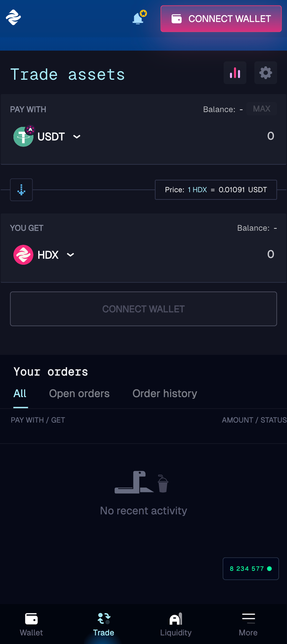
Task: Open the More menu
Action: click(x=248, y=624)
